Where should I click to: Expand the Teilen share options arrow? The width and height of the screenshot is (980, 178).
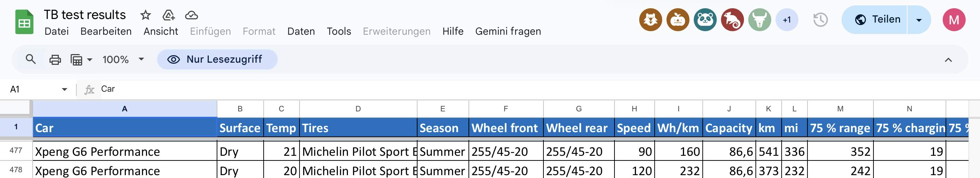919,20
